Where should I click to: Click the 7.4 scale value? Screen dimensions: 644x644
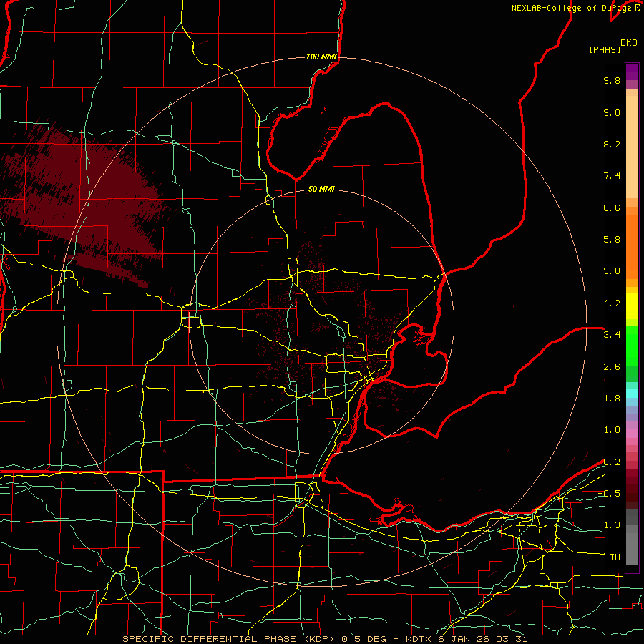[612, 176]
